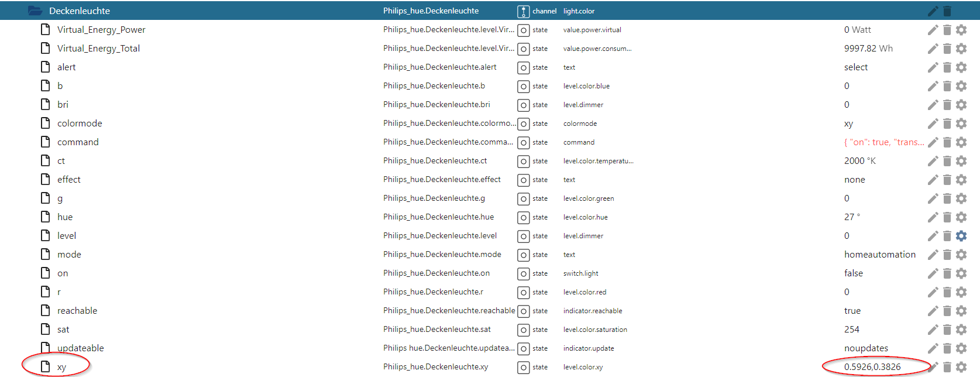
Task: Edit the xy state object
Action: tap(933, 367)
